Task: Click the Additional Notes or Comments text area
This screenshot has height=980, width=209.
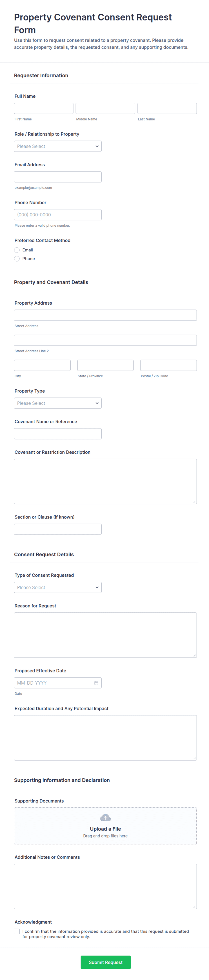Action: (105, 886)
